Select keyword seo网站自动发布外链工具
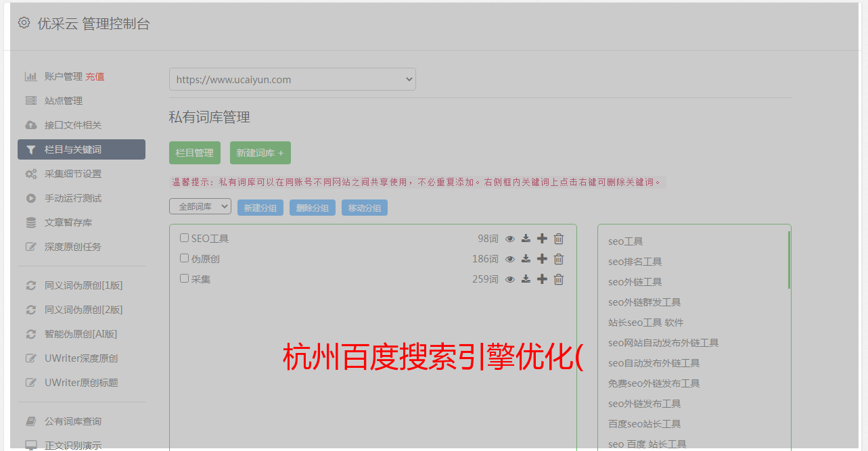 (x=663, y=343)
